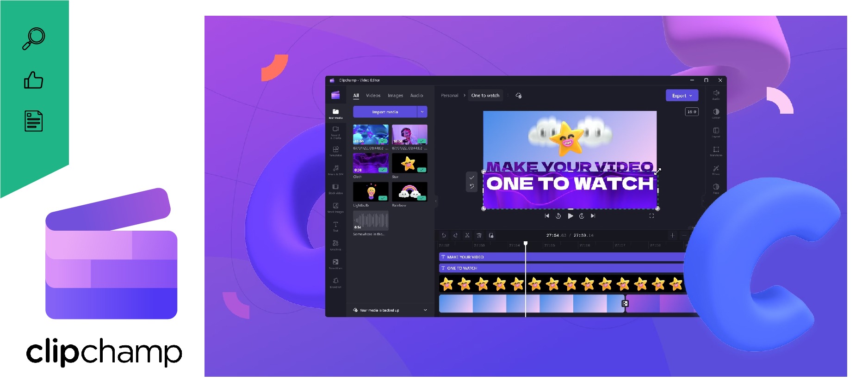Viewport: 868px width, 386px height.
Task: Skip to the end of video
Action: coord(593,216)
